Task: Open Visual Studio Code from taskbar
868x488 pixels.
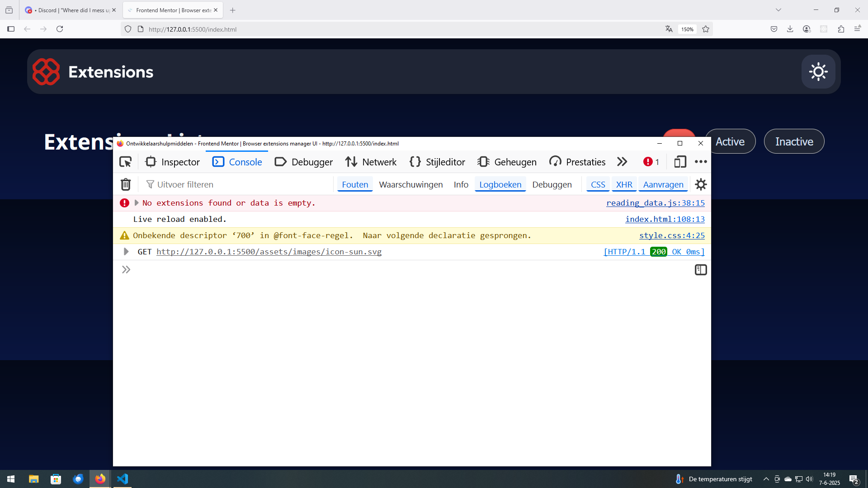Action: coord(123,479)
